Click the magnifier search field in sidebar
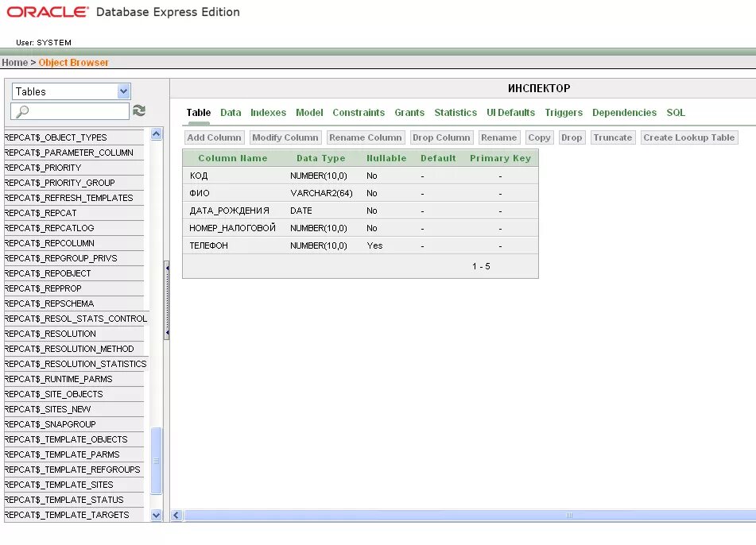Image resolution: width=756 pixels, height=545 pixels. tap(70, 111)
